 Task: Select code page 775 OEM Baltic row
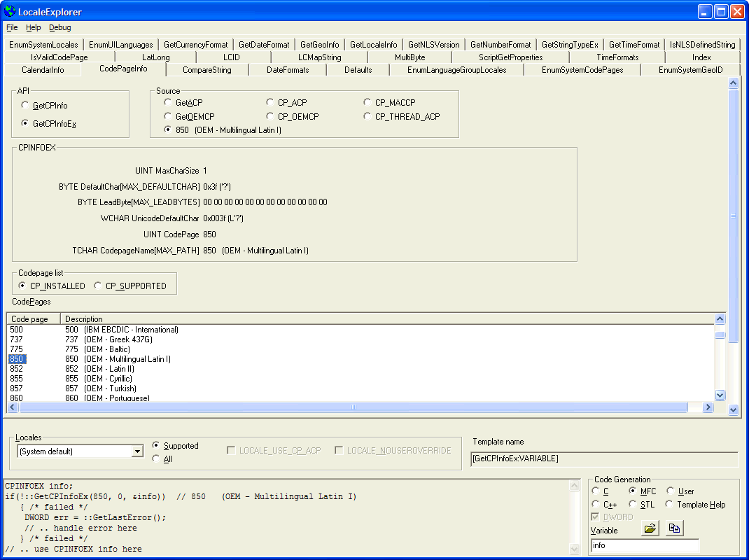360,349
